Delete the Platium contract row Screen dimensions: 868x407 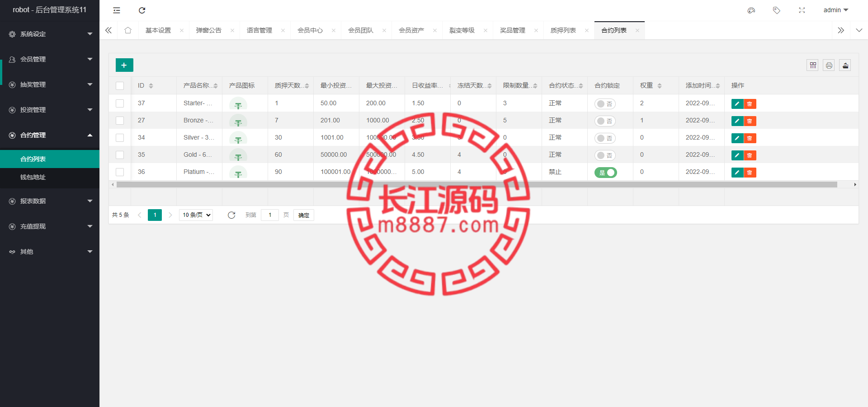[x=750, y=173]
